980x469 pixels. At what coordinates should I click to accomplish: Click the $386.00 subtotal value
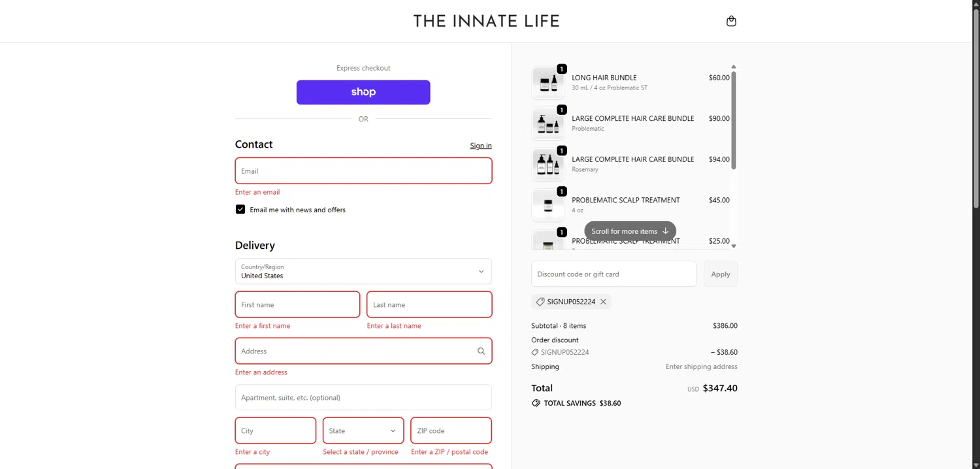pyautogui.click(x=725, y=325)
